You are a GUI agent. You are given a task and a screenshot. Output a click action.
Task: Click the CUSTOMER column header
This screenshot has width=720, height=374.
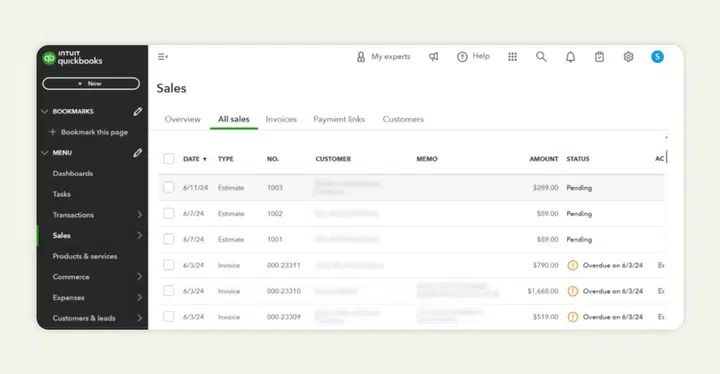(x=333, y=159)
